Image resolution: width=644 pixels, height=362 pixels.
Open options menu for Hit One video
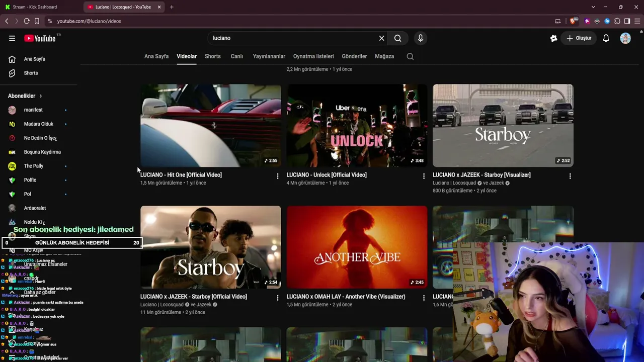(277, 176)
